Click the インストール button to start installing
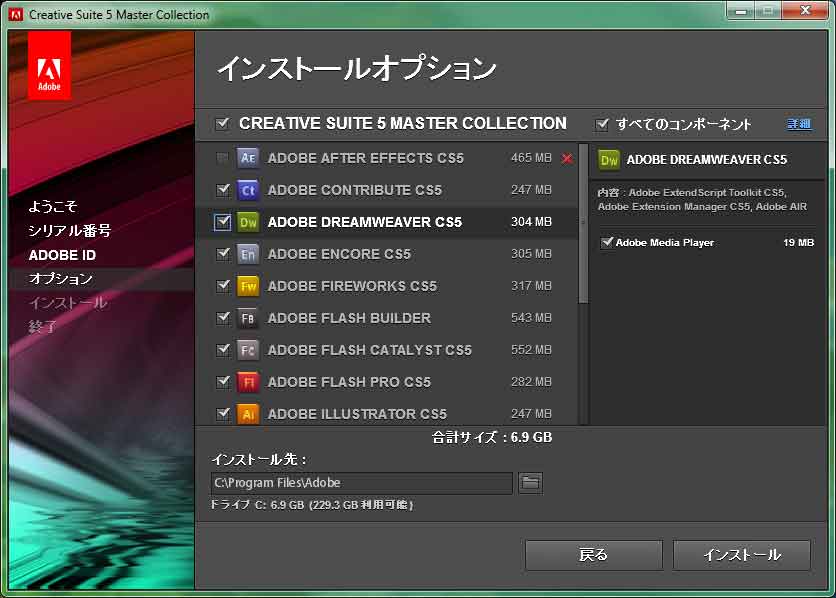The width and height of the screenshot is (836, 598). coord(742,555)
